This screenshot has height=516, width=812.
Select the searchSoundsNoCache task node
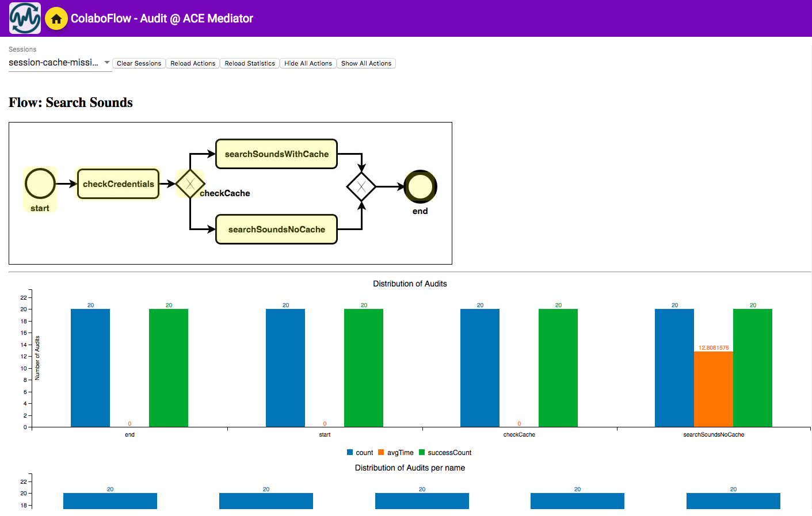click(276, 230)
